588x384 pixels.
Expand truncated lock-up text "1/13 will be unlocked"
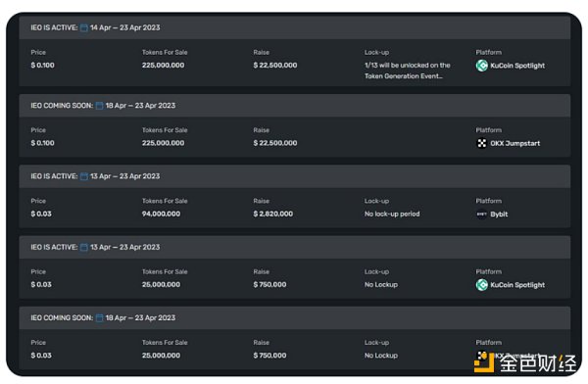point(408,71)
